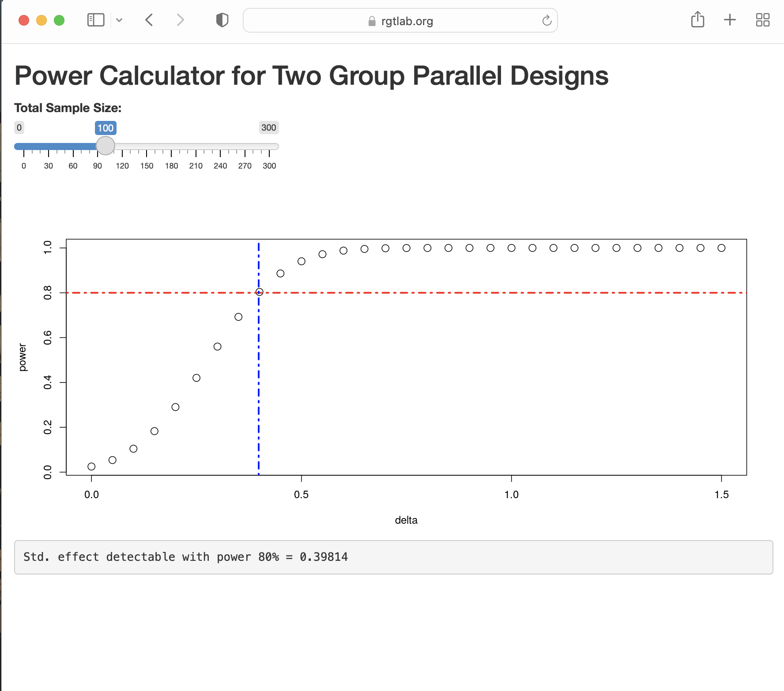The image size is (784, 691).
Task: Show tab overview grid icon
Action: 763,20
